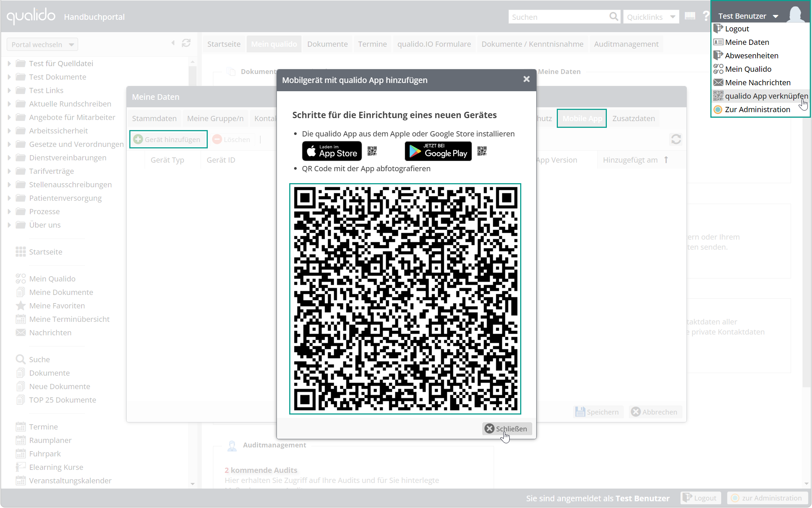This screenshot has height=508, width=812.
Task: Expand the Arbeitssicherheit folder
Action: pos(9,131)
